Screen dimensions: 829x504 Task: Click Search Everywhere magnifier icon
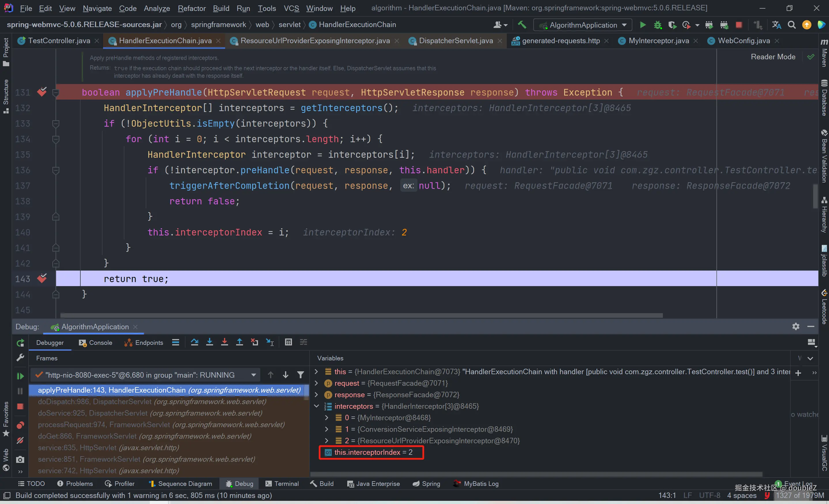[792, 25]
